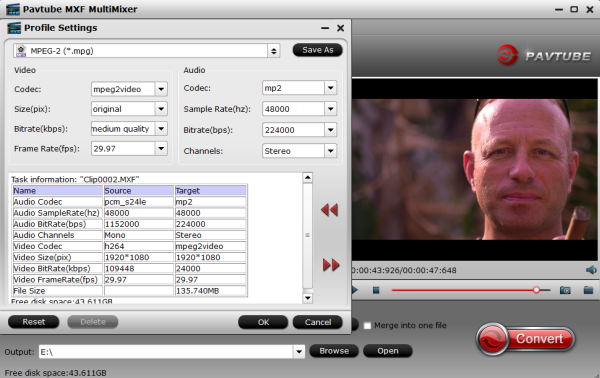Click the forward double-arrow icon
Image resolution: width=600 pixels, height=378 pixels.
[331, 265]
